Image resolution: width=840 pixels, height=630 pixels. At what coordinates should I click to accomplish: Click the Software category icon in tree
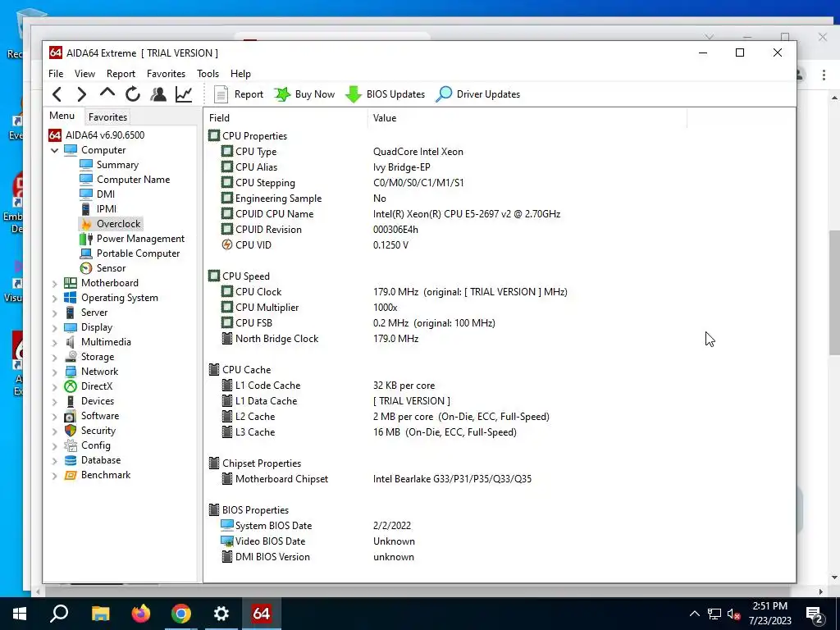coord(71,416)
